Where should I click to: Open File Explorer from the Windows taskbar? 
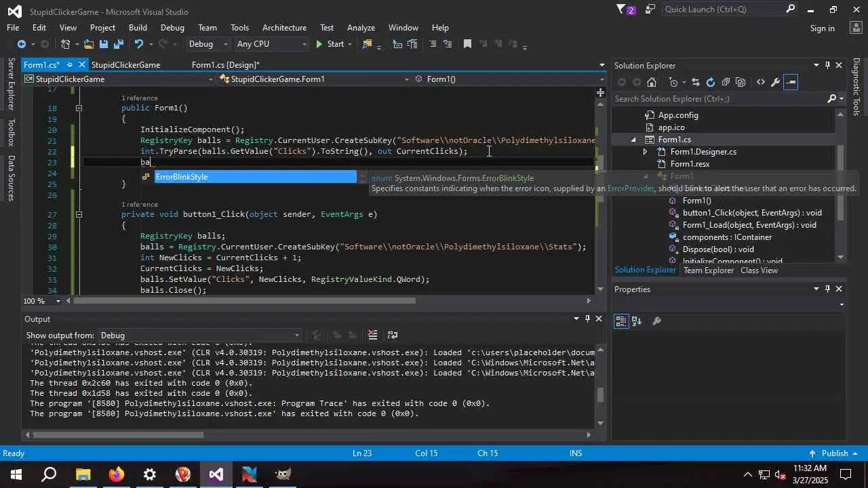[x=83, y=474]
